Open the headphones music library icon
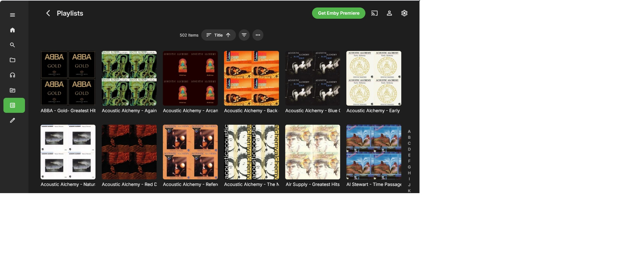 (12, 75)
